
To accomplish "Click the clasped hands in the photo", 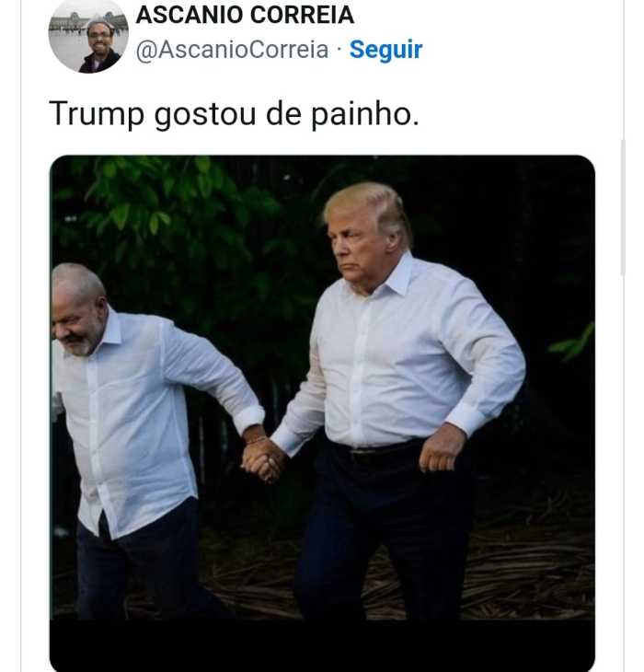I will coord(262,459).
